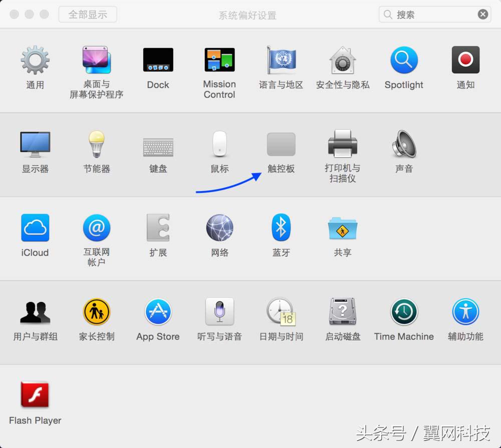Select the 触控板 (Trackpad) settings icon

point(281,145)
